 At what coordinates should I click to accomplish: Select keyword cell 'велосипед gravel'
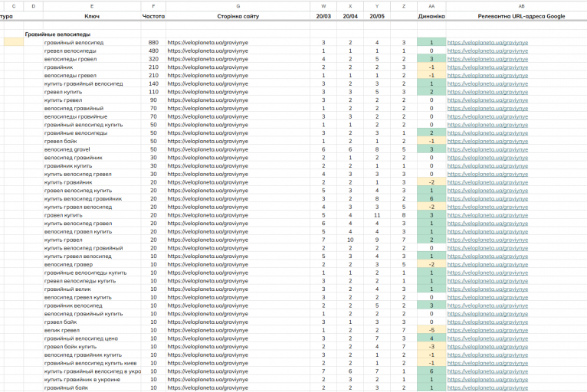pos(92,149)
